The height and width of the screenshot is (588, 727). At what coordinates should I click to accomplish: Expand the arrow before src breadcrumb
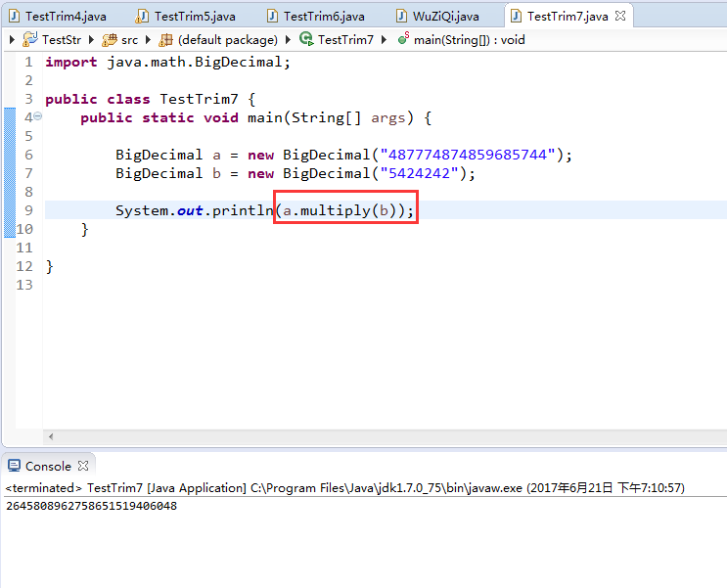coord(91,40)
